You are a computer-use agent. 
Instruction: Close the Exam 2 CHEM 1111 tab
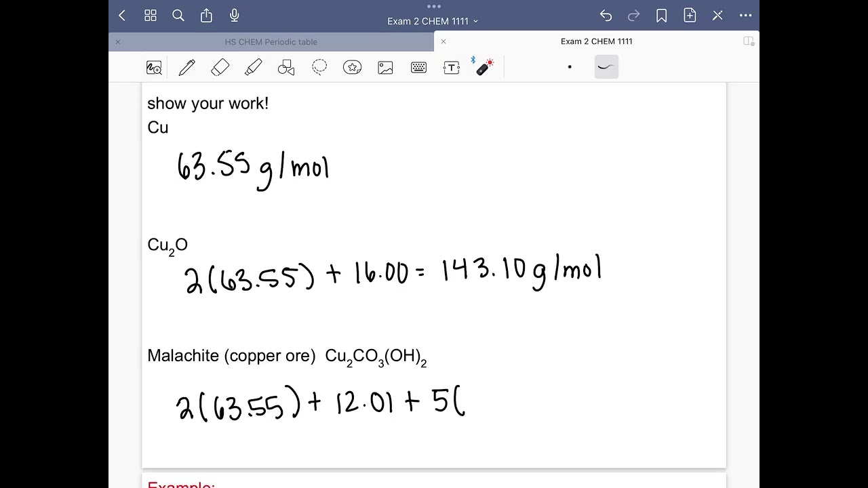pyautogui.click(x=443, y=41)
